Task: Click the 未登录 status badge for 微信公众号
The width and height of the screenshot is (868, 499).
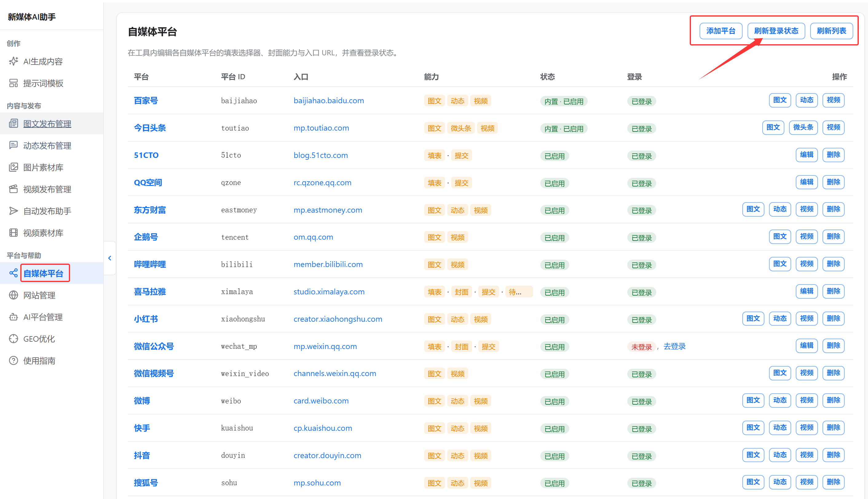Action: pos(641,347)
